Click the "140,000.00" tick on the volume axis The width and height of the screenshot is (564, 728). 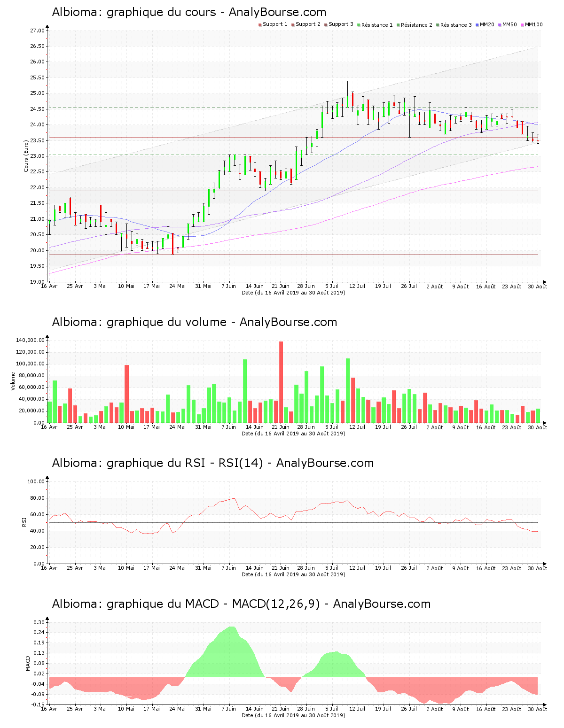[x=30, y=340]
